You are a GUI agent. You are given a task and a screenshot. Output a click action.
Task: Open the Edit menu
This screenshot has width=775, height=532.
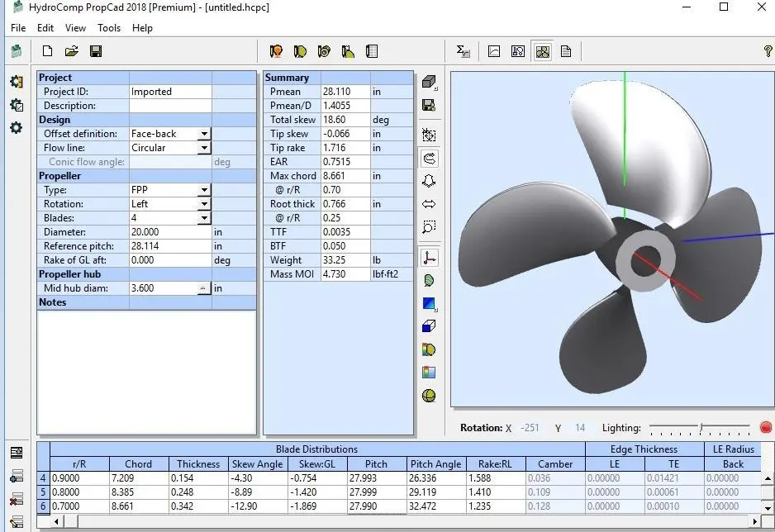click(45, 28)
